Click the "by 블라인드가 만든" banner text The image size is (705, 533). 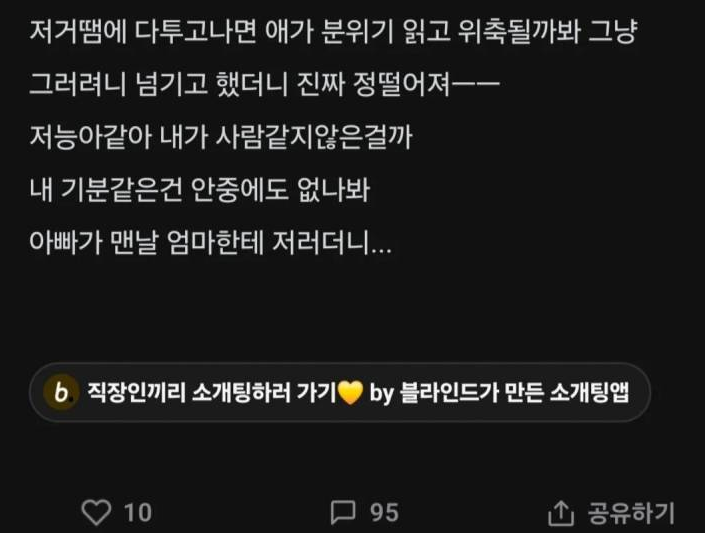[457, 392]
